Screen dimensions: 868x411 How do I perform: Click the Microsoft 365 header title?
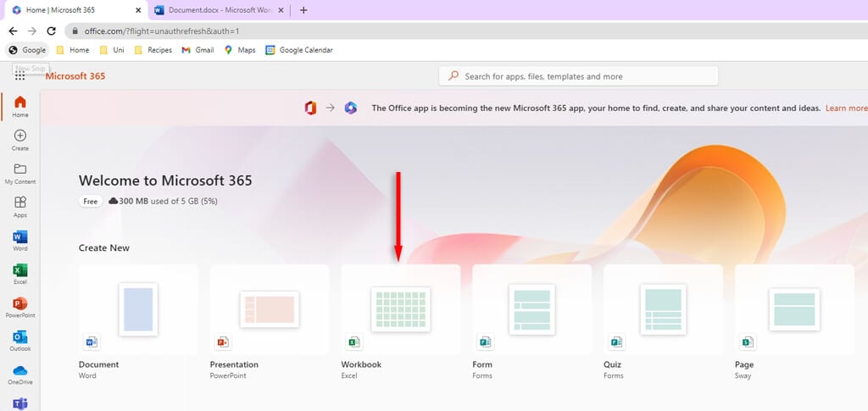coord(75,76)
